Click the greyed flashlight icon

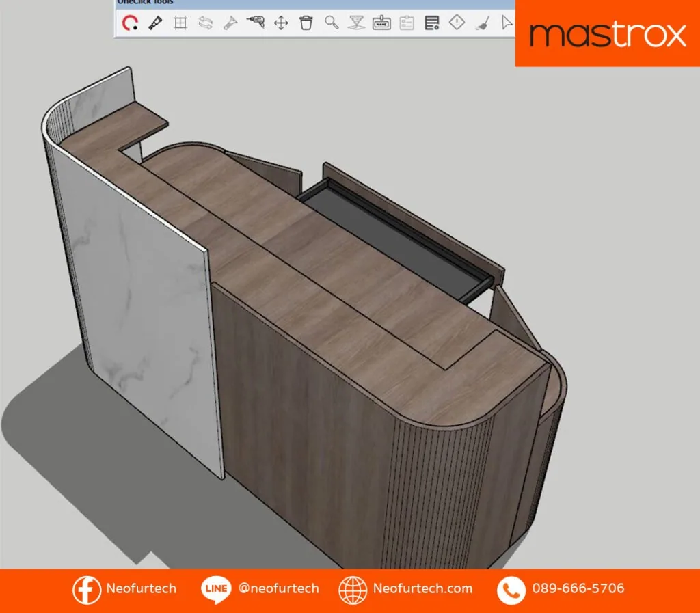coord(230,23)
